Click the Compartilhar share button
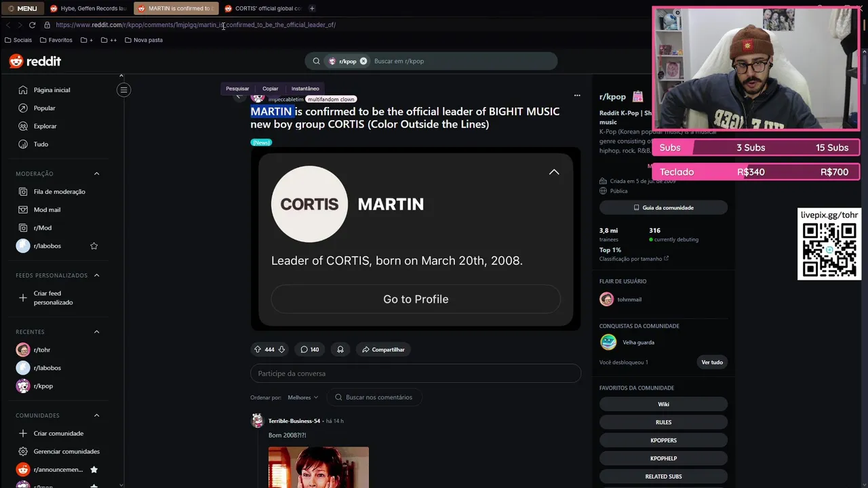Screen dimensions: 868x488 pyautogui.click(x=383, y=350)
